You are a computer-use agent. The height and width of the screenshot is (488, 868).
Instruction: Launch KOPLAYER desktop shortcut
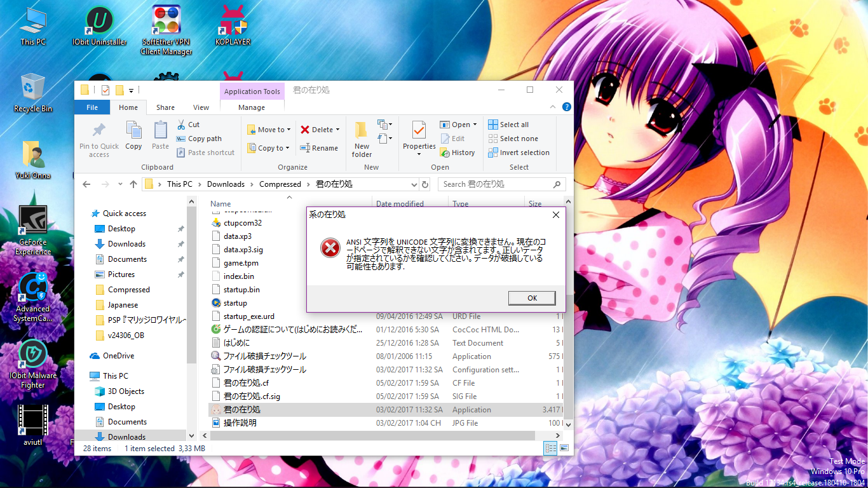(x=233, y=27)
